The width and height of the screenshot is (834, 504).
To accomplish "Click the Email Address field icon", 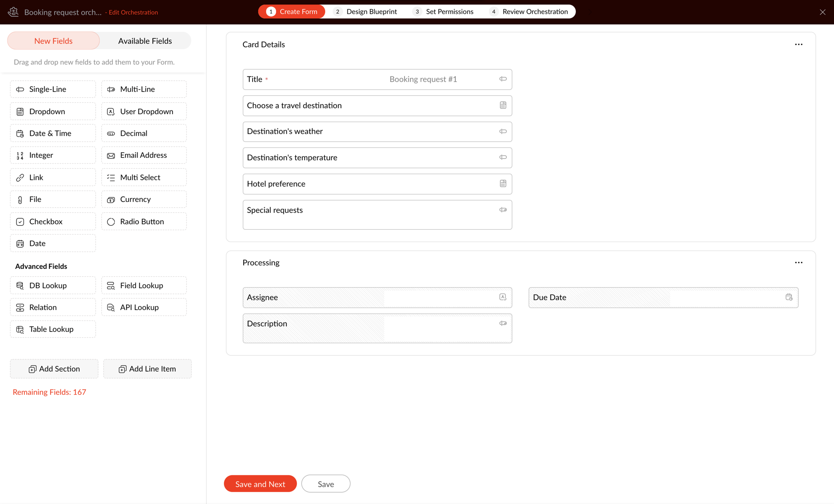I will pyautogui.click(x=111, y=155).
